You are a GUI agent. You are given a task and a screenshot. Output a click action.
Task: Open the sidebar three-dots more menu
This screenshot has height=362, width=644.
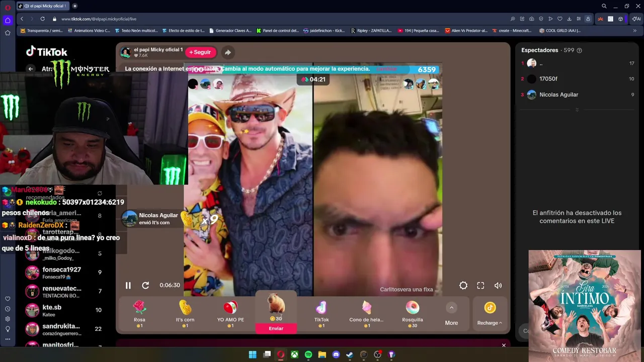click(8, 339)
